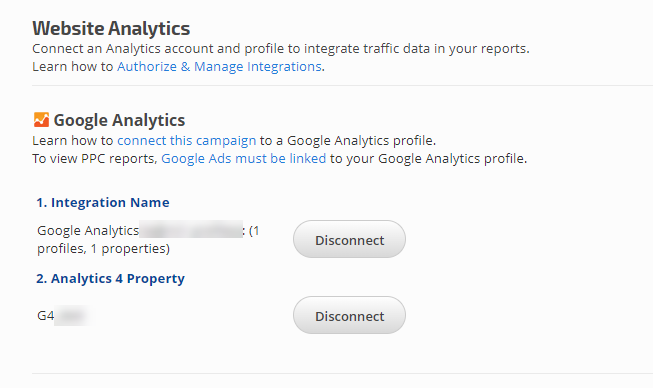Click the Website Analytics page heading
This screenshot has width=653, height=388.
coord(111,28)
